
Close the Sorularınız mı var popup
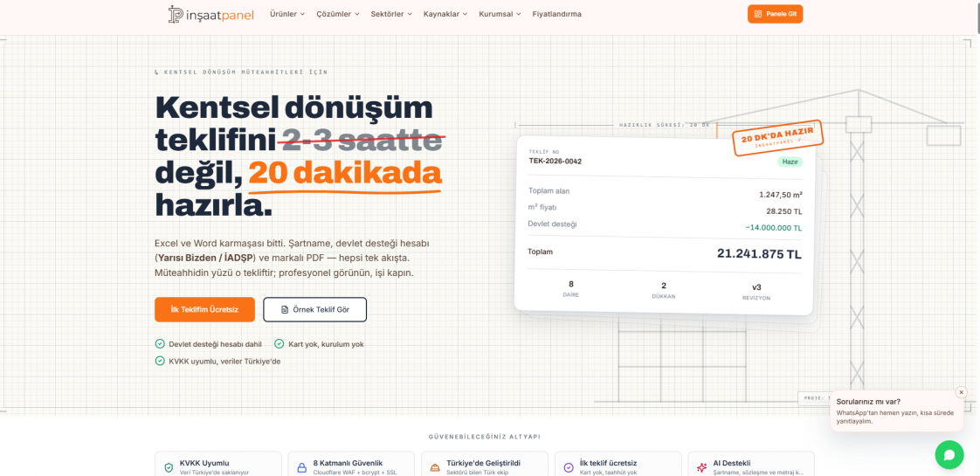point(962,392)
